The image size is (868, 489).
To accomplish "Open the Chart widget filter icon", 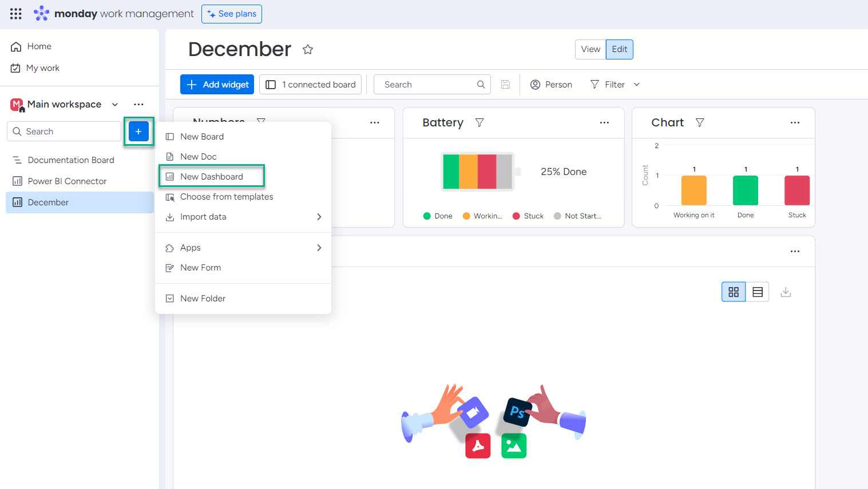I will [x=699, y=122].
